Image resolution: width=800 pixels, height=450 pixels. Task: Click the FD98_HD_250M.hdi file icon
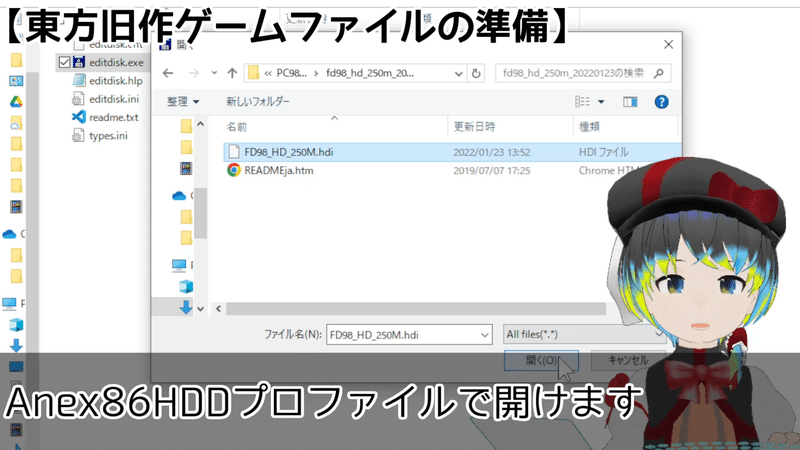[234, 152]
